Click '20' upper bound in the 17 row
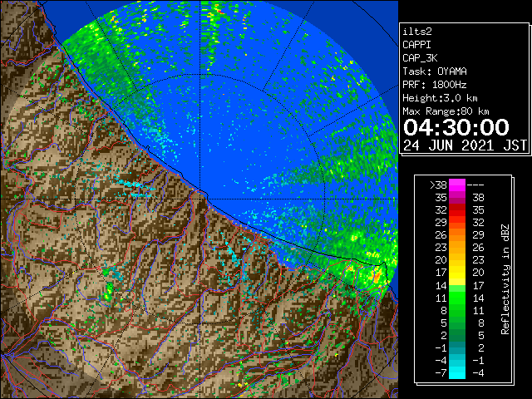 (x=479, y=273)
